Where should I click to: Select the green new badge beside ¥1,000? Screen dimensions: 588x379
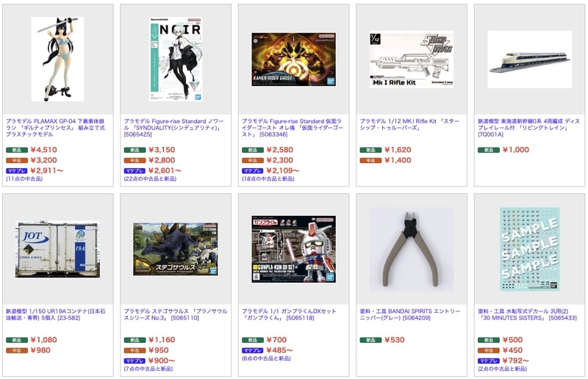click(x=488, y=150)
